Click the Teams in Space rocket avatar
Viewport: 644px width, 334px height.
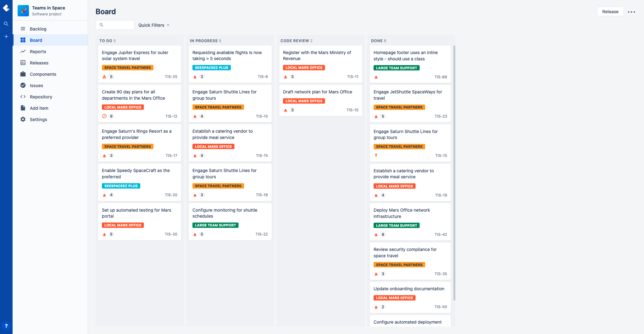23,11
